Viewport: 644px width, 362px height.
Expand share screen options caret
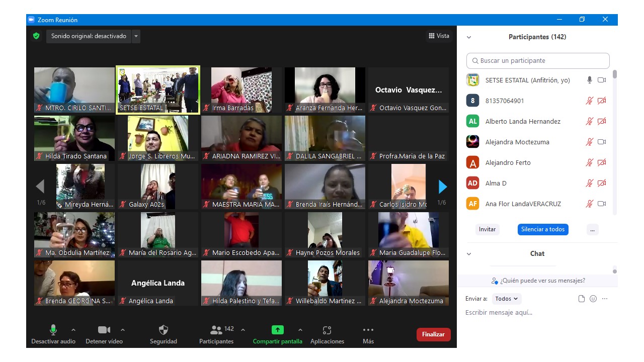click(x=300, y=330)
